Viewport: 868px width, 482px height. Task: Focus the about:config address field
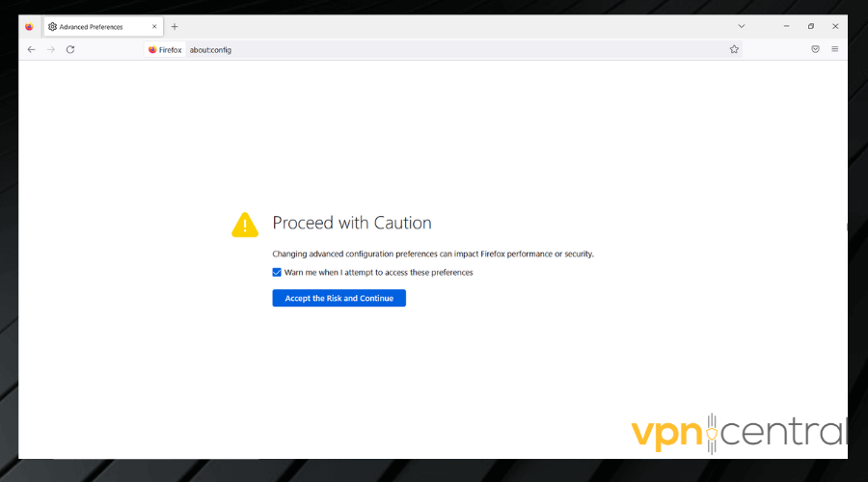click(434, 49)
